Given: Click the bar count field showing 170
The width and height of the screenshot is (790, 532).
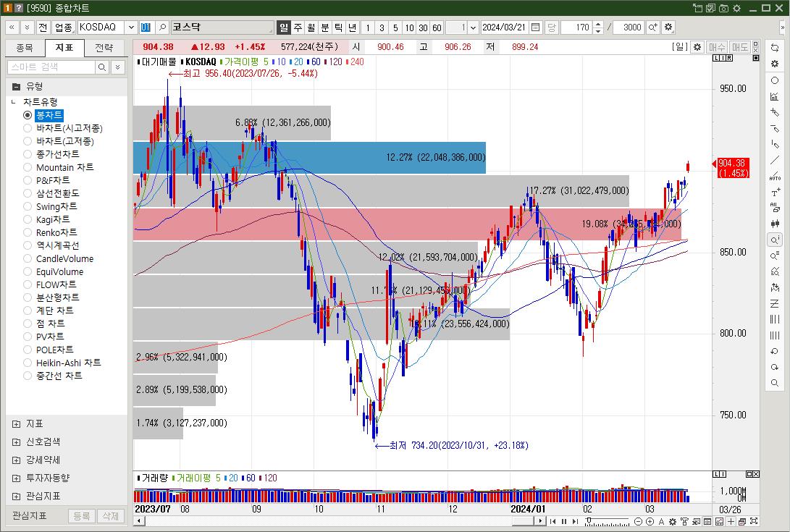Looking at the screenshot, I should (576, 28).
